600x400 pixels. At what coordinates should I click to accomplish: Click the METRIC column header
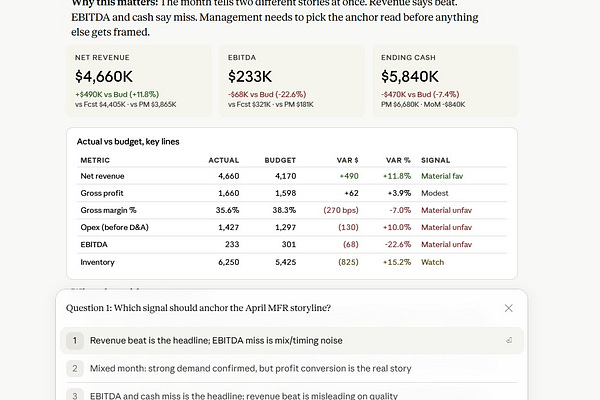[x=95, y=160]
